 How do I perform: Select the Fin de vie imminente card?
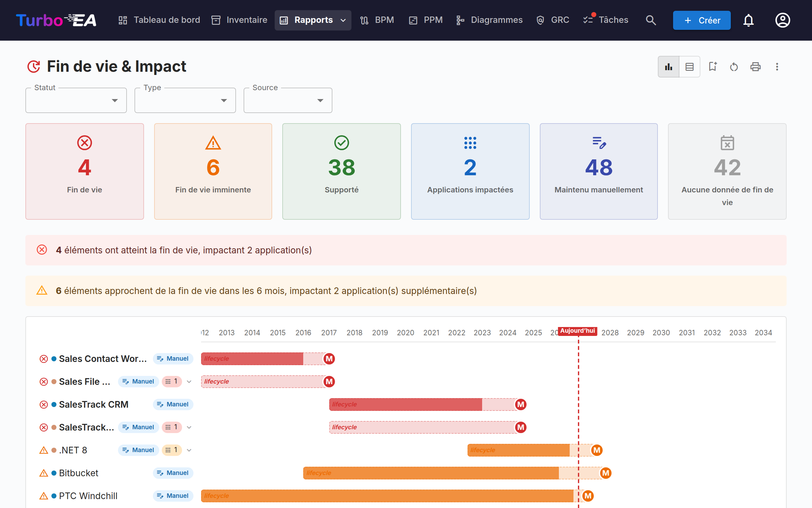pyautogui.click(x=213, y=171)
